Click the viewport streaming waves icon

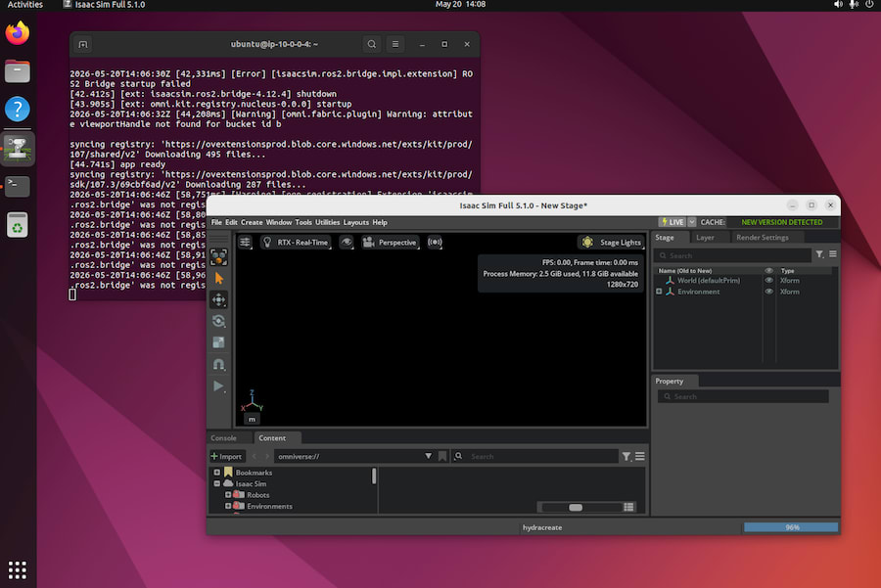click(435, 242)
